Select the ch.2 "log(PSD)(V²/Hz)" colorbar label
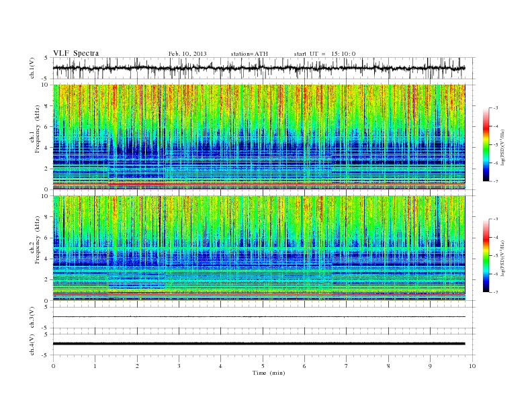Image resolution: width=532 pixels, height=411 pixels. point(502,258)
